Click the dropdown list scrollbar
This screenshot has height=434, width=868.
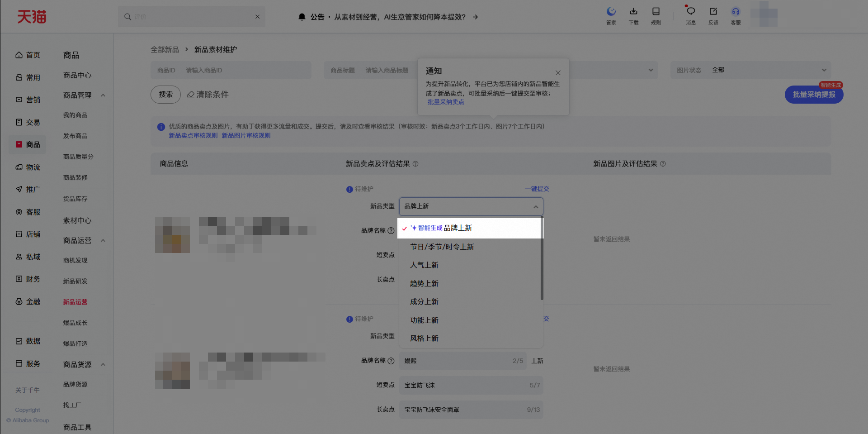point(542,259)
